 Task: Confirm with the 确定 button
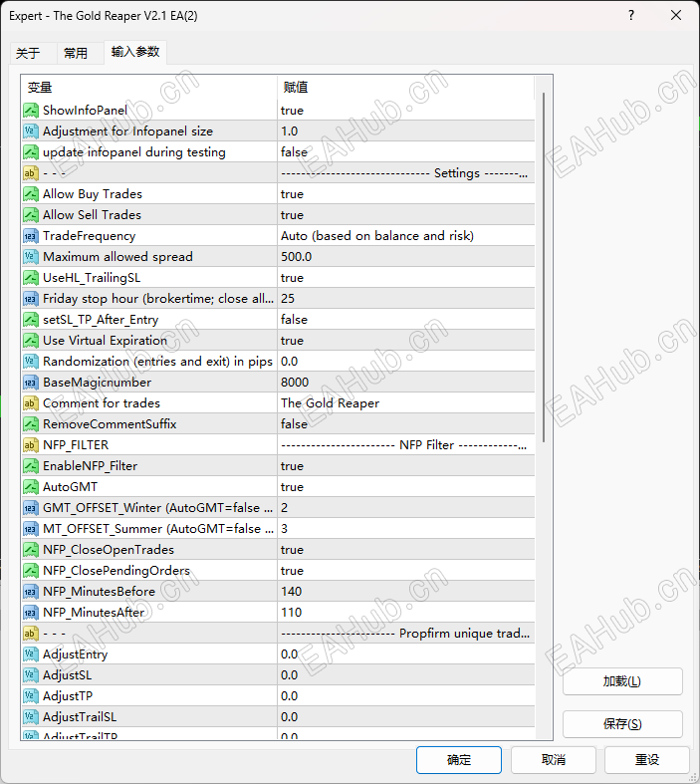point(459,760)
